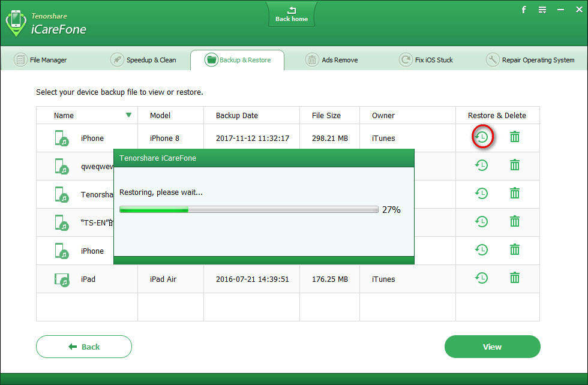Open the Repair Operating System tab
The image size is (588, 385).
[530, 60]
